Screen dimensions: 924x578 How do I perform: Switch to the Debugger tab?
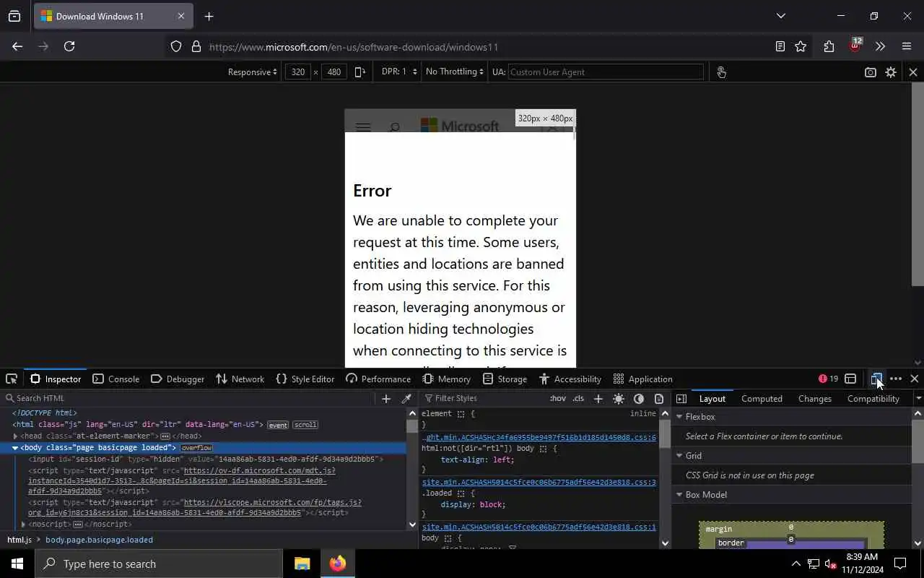tap(178, 379)
